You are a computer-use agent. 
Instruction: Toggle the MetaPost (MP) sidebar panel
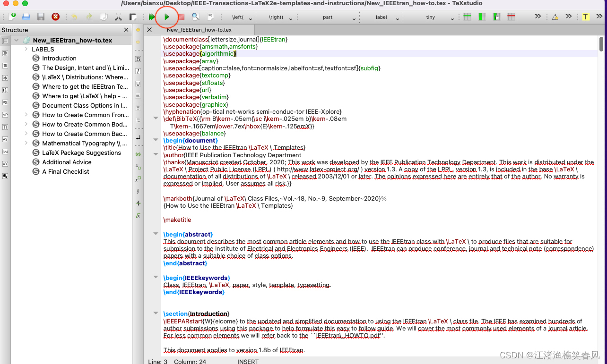pos(5,115)
